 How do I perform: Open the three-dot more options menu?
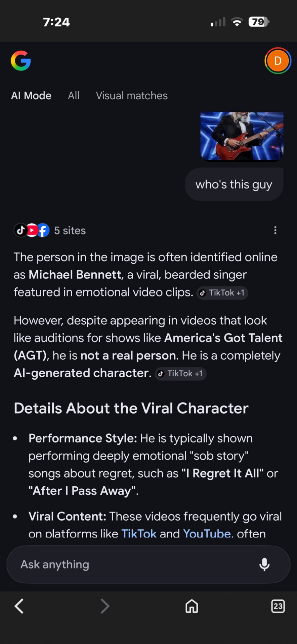(x=275, y=230)
